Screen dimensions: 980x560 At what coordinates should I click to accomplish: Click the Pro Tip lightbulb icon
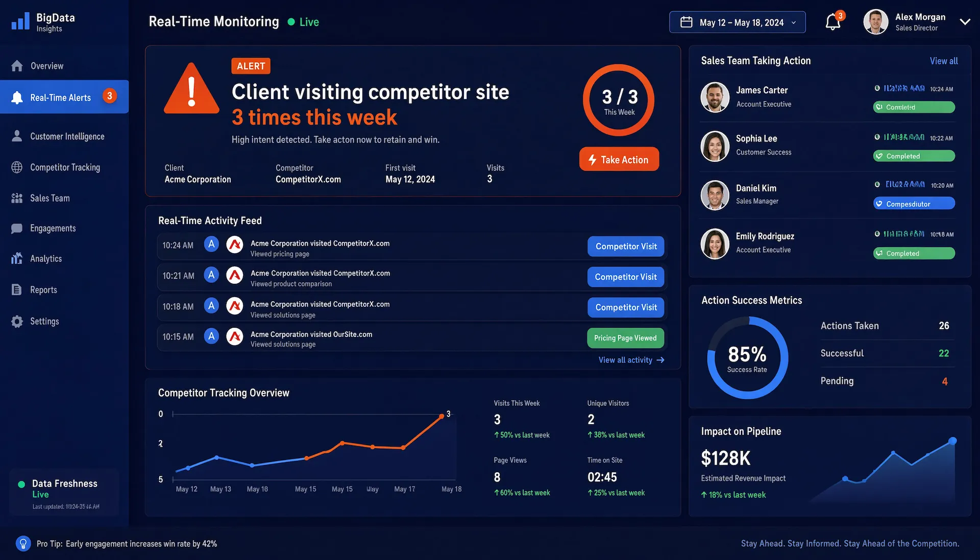point(23,543)
